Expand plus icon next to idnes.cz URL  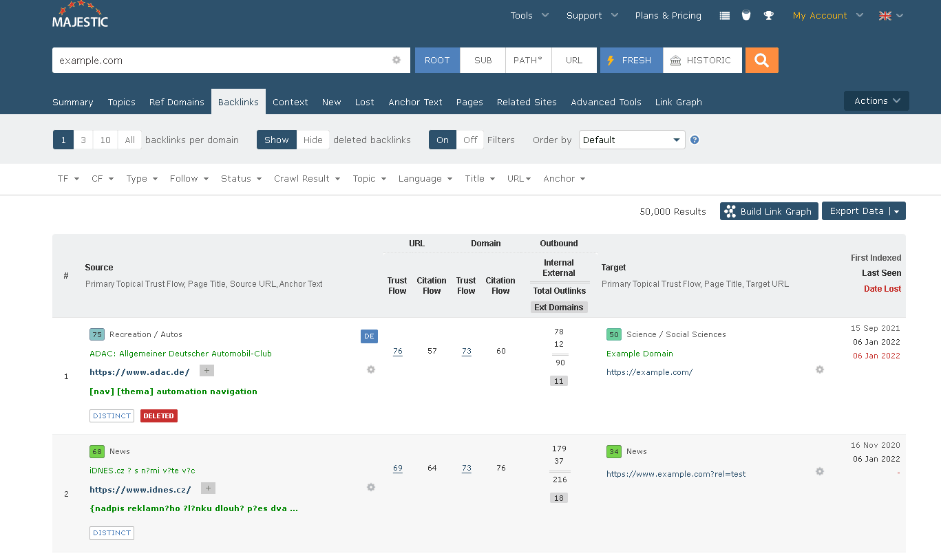209,488
